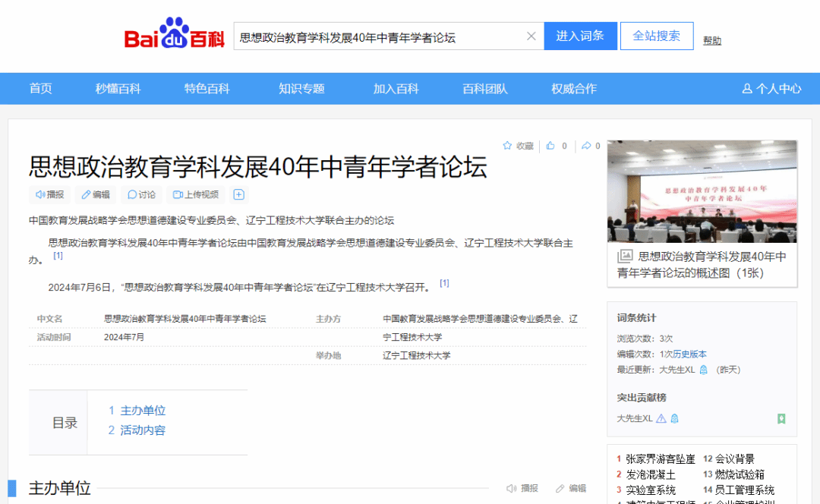Click 编辑 pencil button under title
This screenshot has height=504, width=820.
96,195
